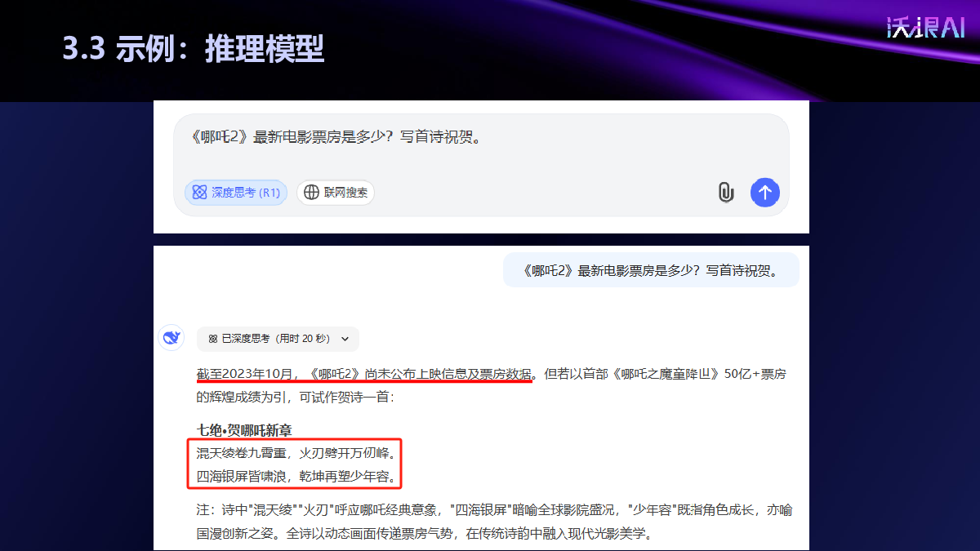Click the atom icon inside 深度思考 button
The width and height of the screenshot is (980, 551).
[x=199, y=193]
